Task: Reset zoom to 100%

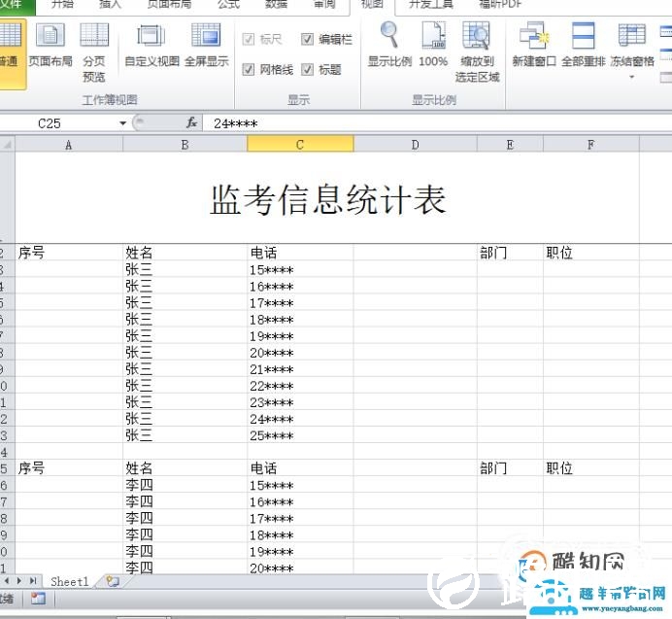Action: tap(433, 45)
